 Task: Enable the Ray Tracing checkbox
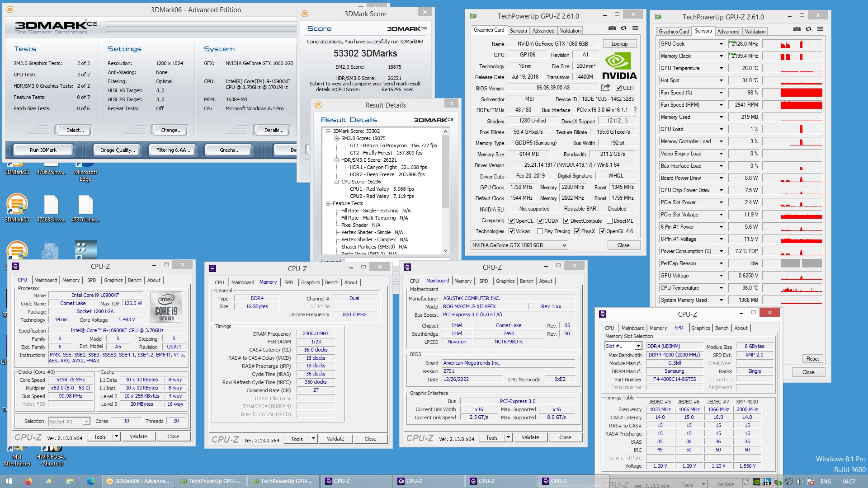click(540, 231)
